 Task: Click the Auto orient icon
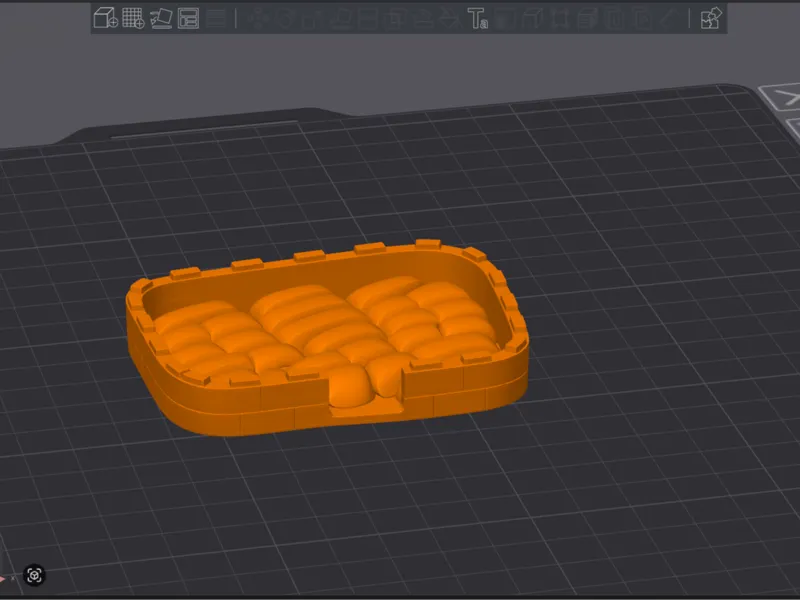pos(161,18)
